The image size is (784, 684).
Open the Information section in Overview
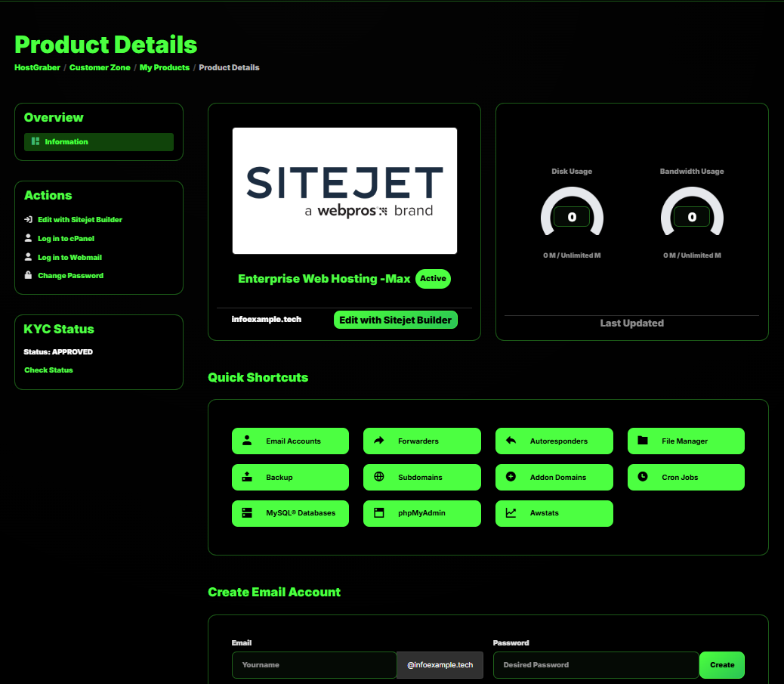point(99,142)
